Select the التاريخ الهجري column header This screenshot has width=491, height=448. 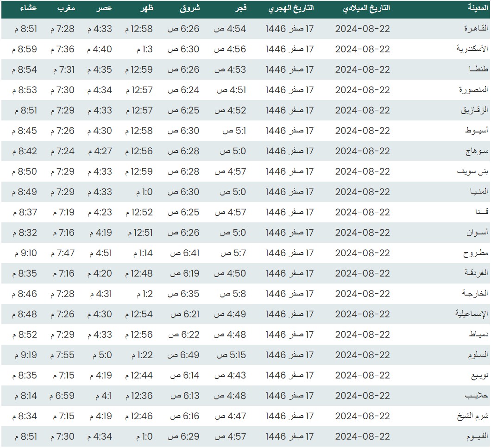click(x=291, y=9)
